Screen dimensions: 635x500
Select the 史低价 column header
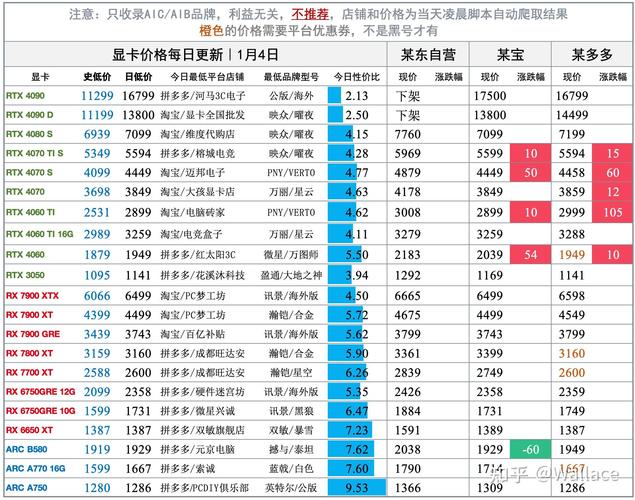click(x=97, y=77)
